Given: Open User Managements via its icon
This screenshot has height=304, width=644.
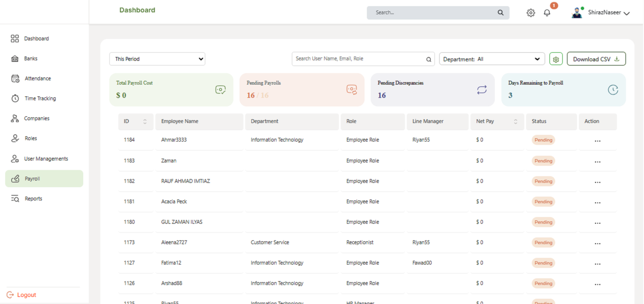Looking at the screenshot, I should (14, 158).
